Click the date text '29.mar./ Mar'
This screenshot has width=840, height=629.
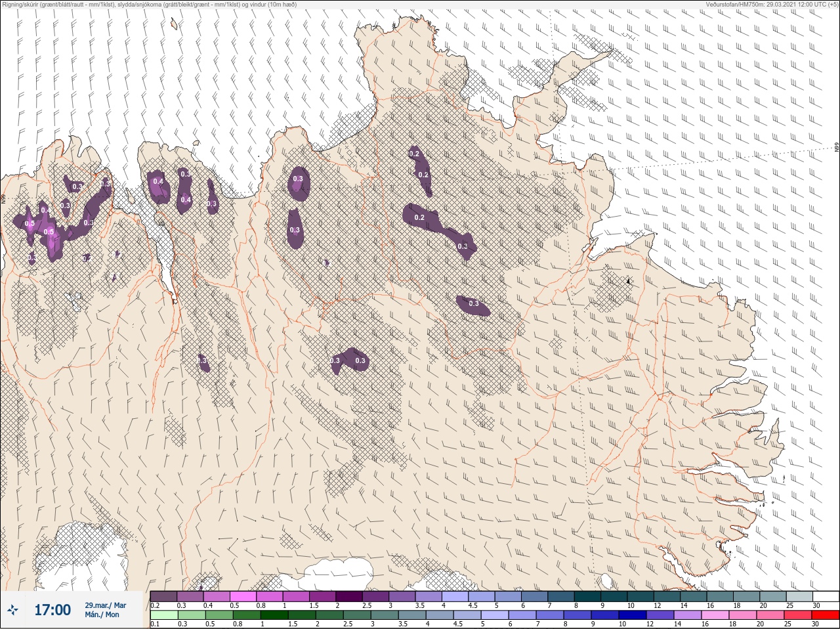(105, 605)
